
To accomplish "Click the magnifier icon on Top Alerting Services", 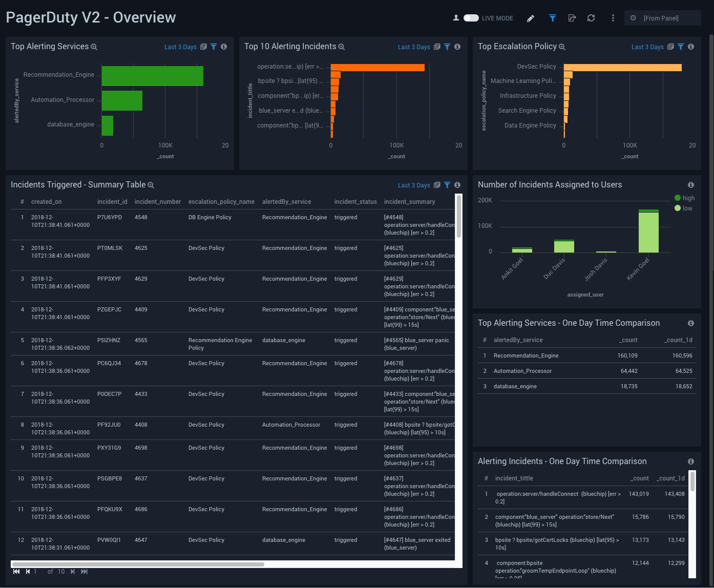I will pos(94,47).
